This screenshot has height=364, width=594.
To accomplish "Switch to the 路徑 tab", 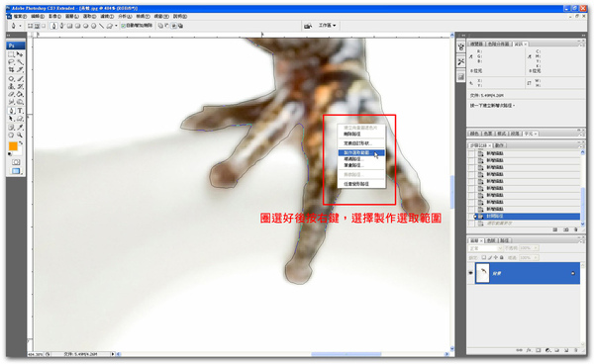I will 504,240.
